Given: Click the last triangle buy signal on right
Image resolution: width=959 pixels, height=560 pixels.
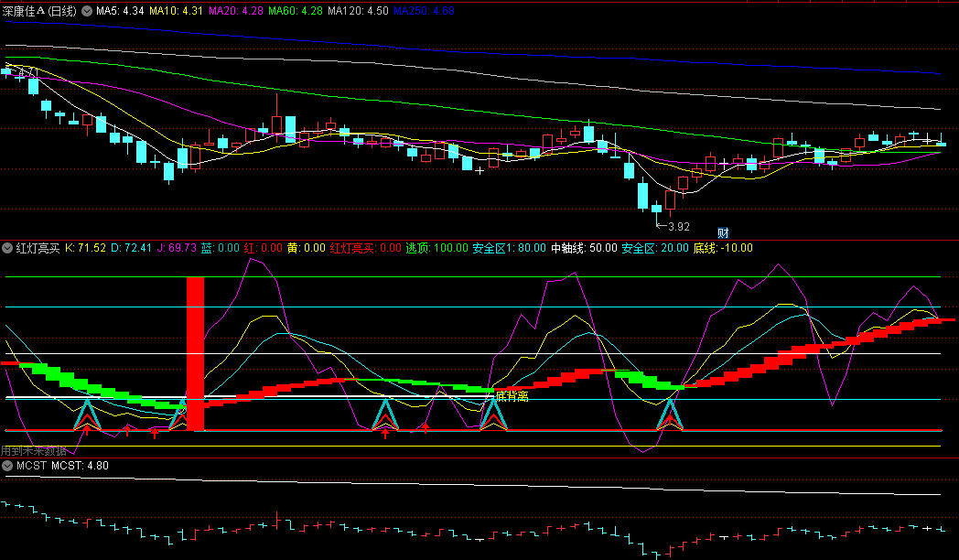Looking at the screenshot, I should click(671, 415).
